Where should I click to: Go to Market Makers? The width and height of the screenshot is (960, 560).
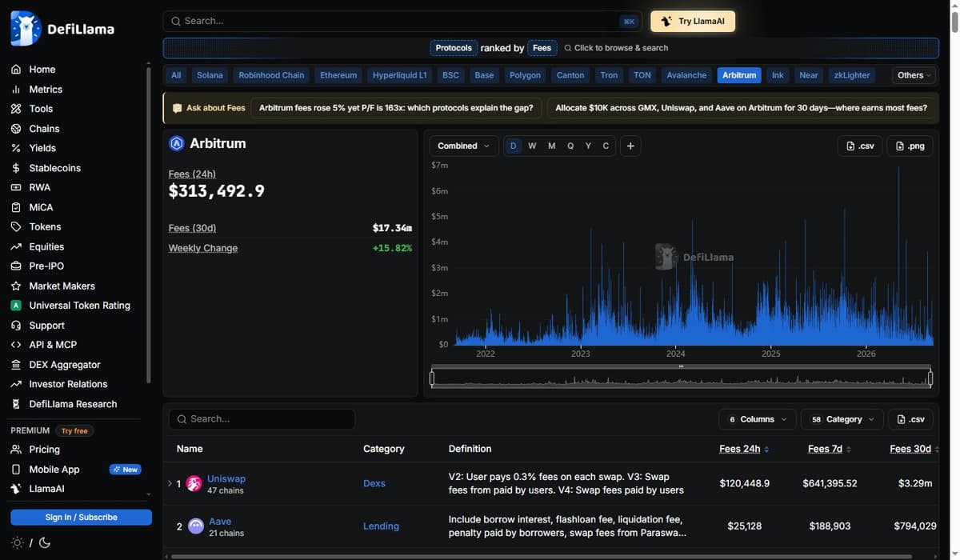coord(62,286)
